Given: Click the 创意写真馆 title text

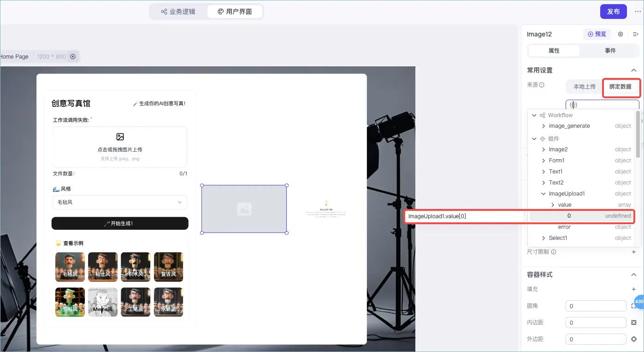Looking at the screenshot, I should [71, 103].
